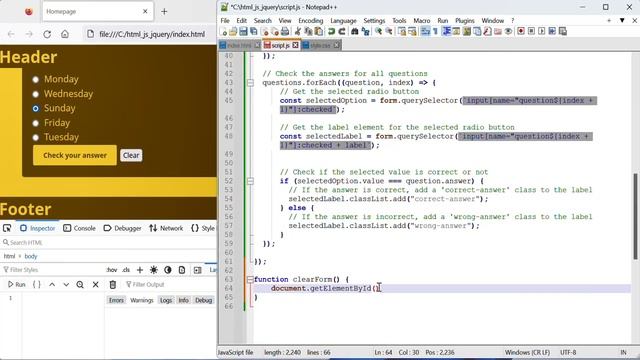Image resolution: width=640 pixels, height=360 pixels.
Task: Click the Clear button on the web page
Action: (x=131, y=155)
